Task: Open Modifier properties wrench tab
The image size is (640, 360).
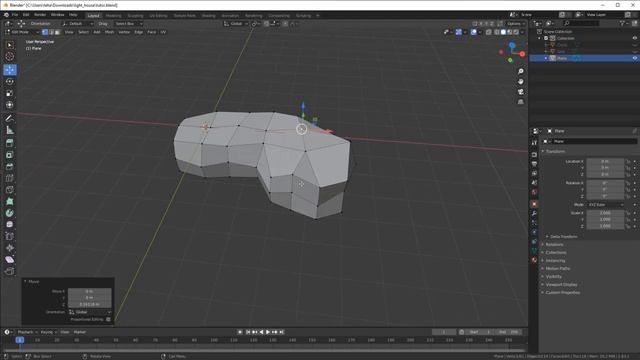Action: tap(534, 213)
